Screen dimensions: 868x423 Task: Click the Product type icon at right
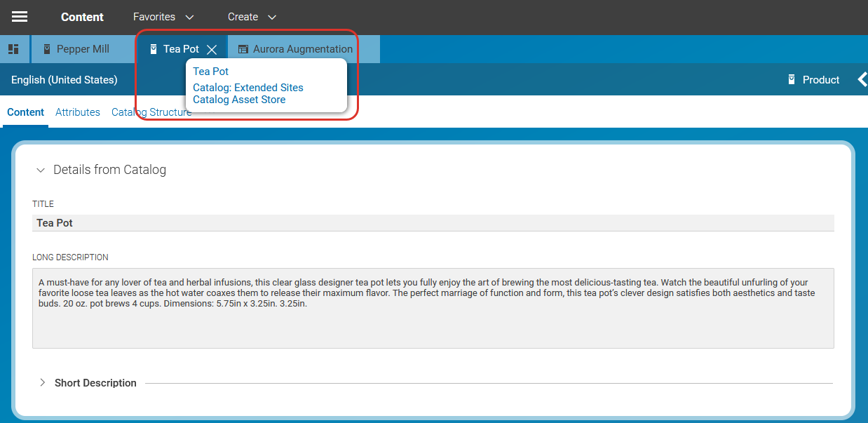pos(792,80)
